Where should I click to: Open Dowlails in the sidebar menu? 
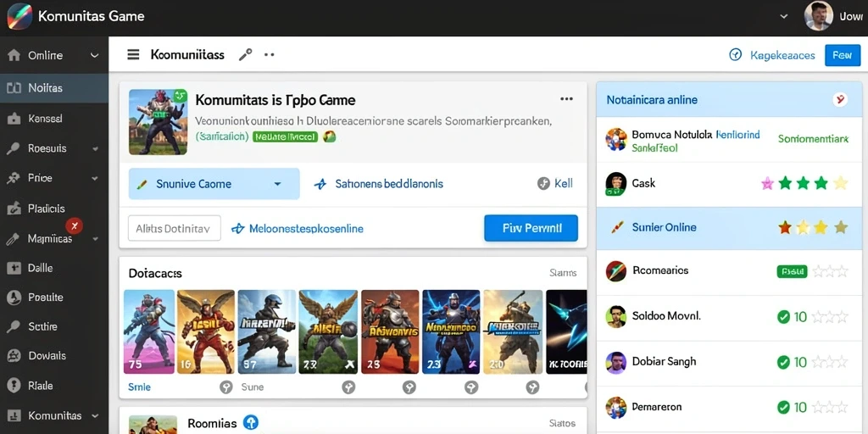54,356
